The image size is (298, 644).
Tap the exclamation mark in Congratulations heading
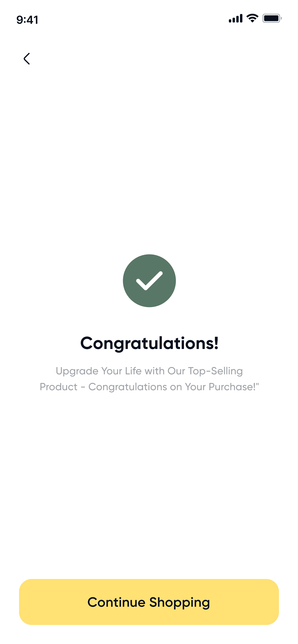coord(216,343)
